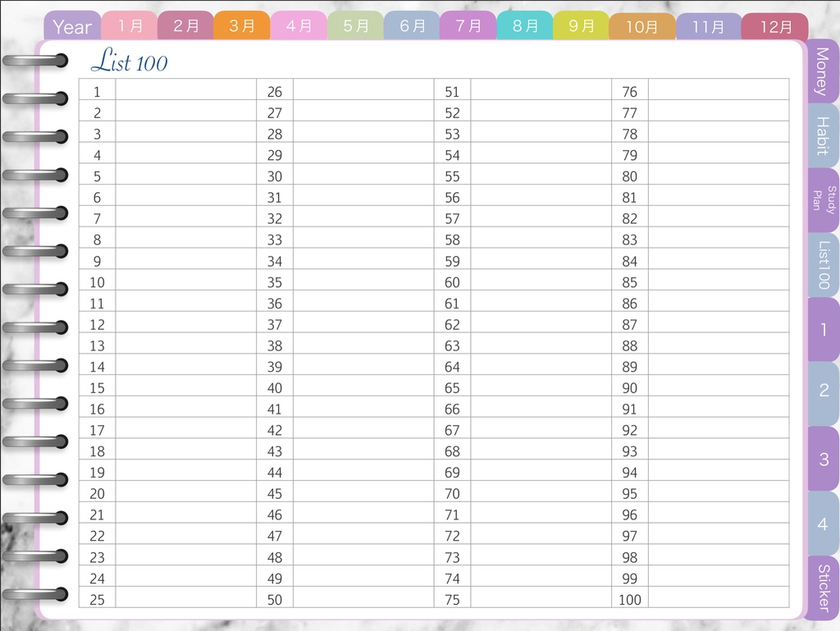The image size is (840, 631).
Task: Switch to the 10月 tab
Action: click(642, 26)
